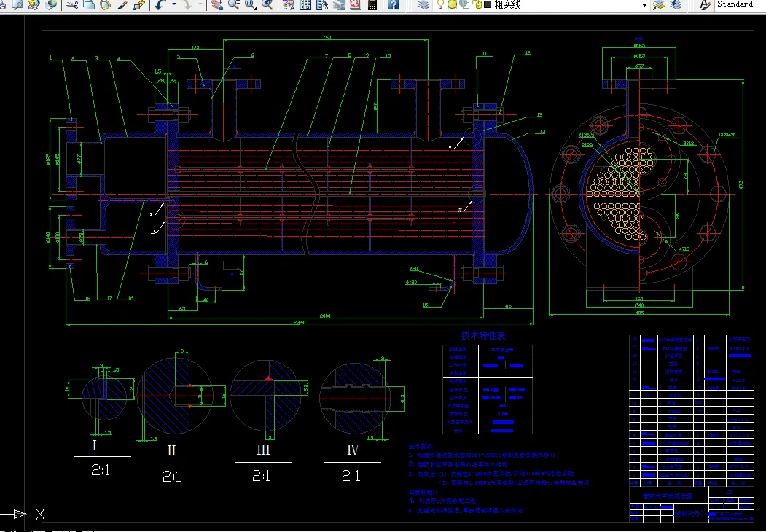Toggle the layer freeze sun icon
Image resolution: width=766 pixels, height=532 pixels.
tap(452, 5)
